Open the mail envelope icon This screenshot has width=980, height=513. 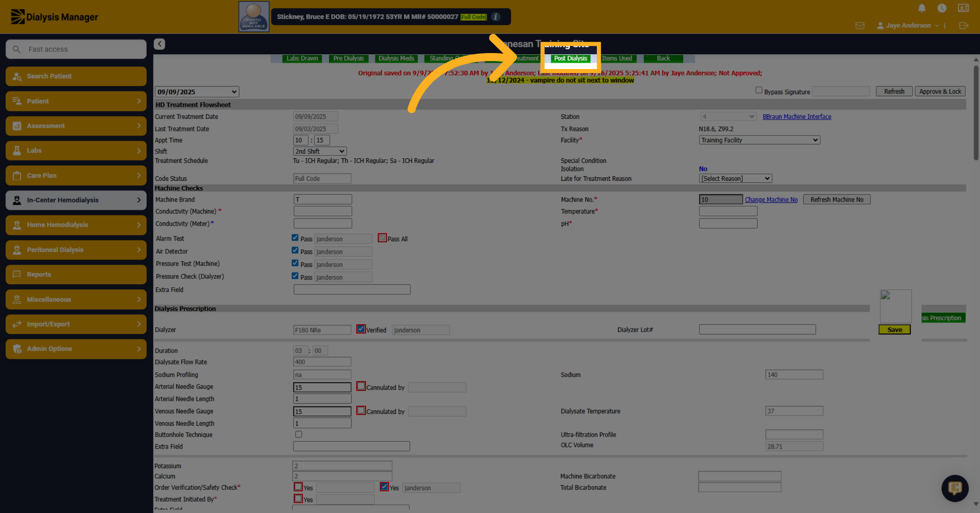(x=860, y=25)
